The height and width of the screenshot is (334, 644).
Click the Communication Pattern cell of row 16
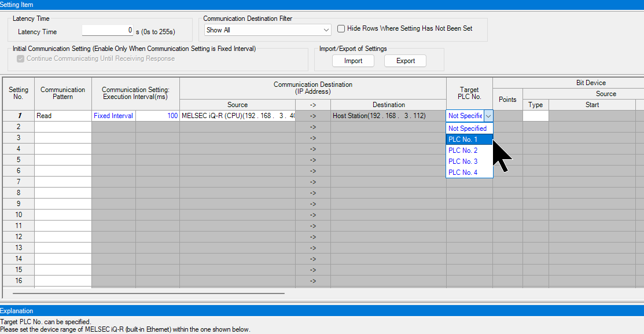click(x=63, y=281)
